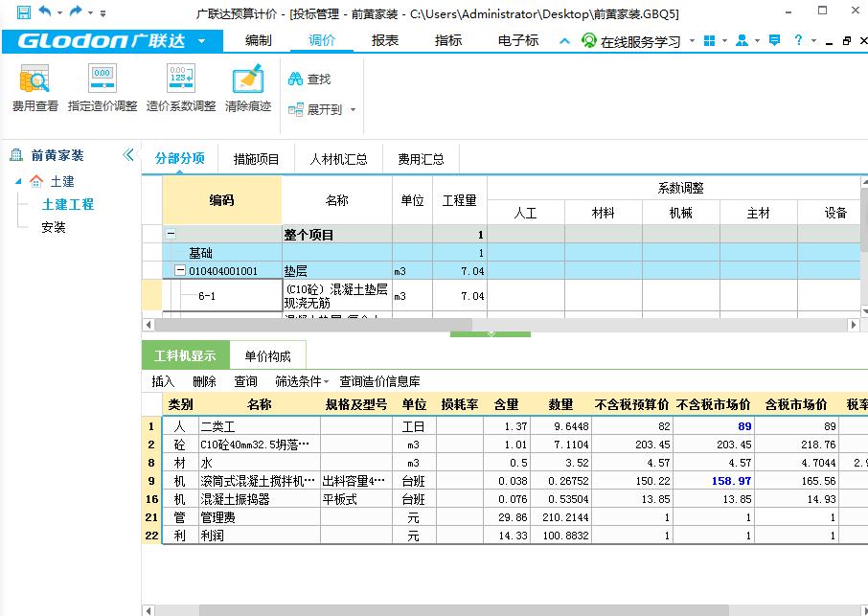Click the 前黄家装 project building icon

tap(16, 155)
